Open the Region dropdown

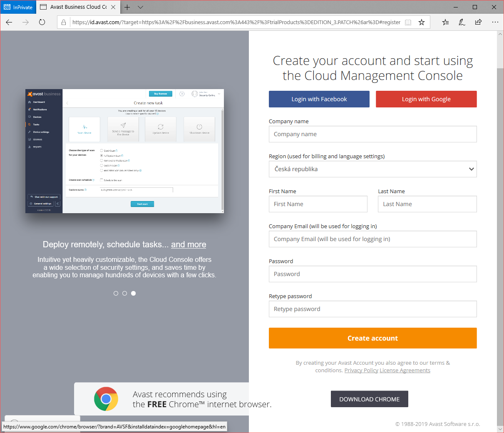[373, 169]
